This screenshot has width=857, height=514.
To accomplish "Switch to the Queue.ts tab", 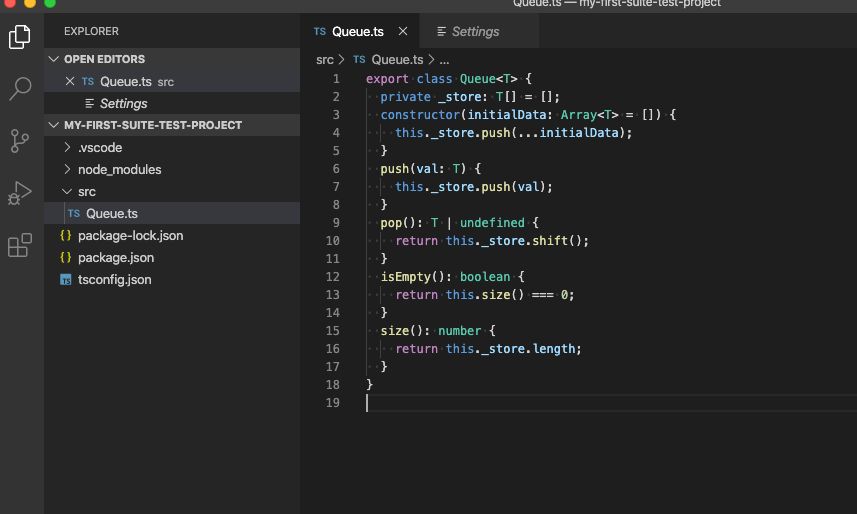I will (357, 32).
